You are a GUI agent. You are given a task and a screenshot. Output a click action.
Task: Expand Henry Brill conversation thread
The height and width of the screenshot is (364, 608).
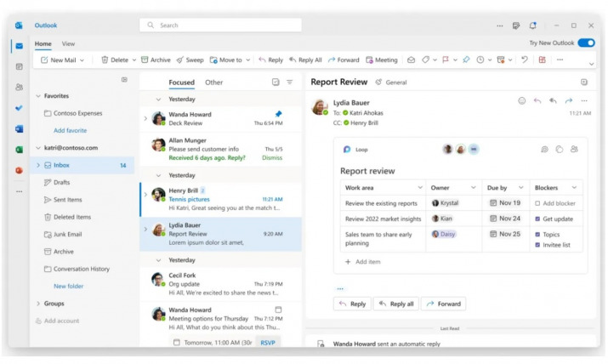[x=145, y=195]
